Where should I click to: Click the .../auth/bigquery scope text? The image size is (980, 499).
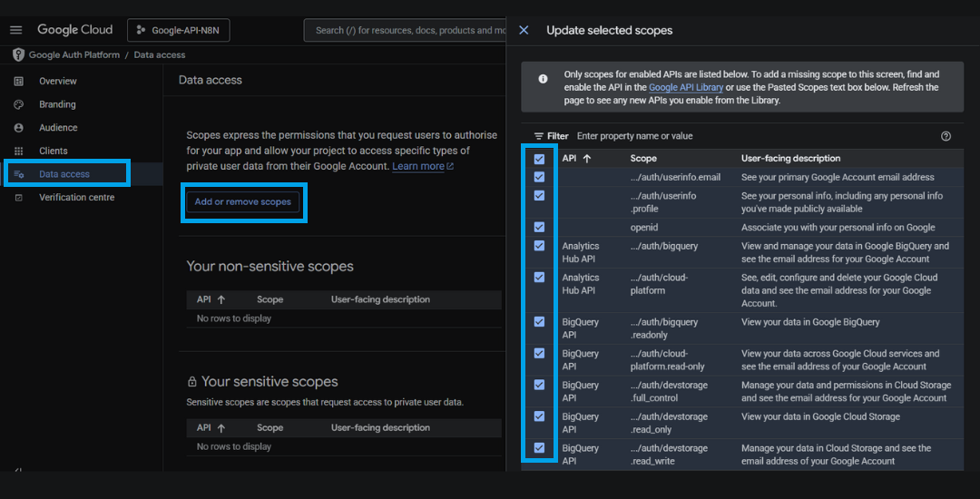[x=664, y=246]
